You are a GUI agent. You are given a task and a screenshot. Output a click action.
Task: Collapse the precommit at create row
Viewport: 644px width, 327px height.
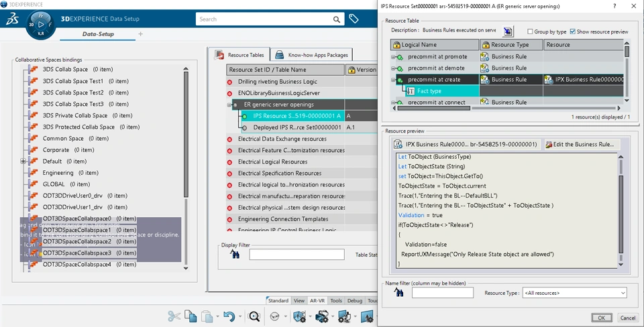(x=393, y=80)
